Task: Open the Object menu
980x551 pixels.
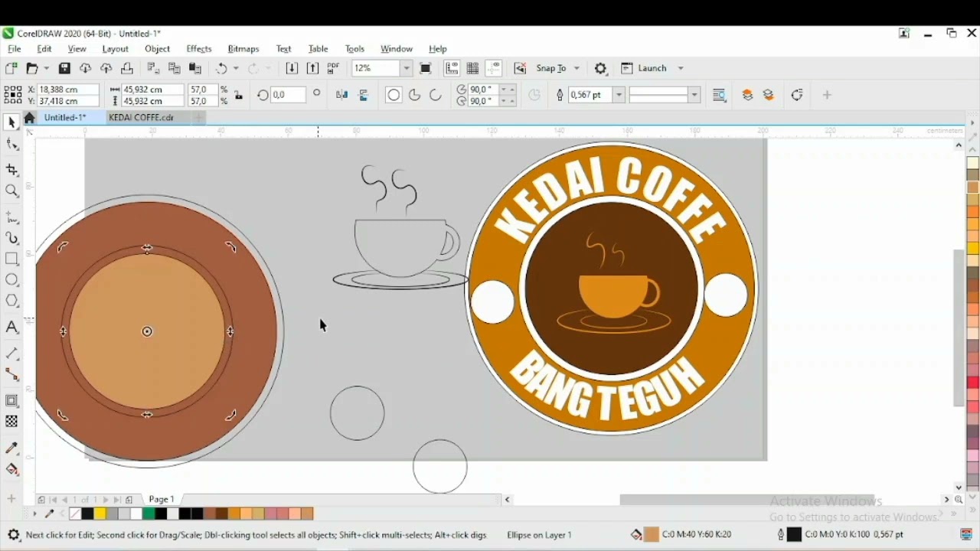Action: pos(157,49)
